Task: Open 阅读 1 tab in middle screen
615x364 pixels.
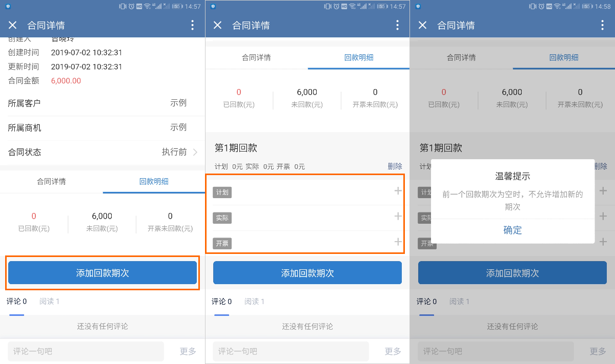Action: tap(255, 302)
